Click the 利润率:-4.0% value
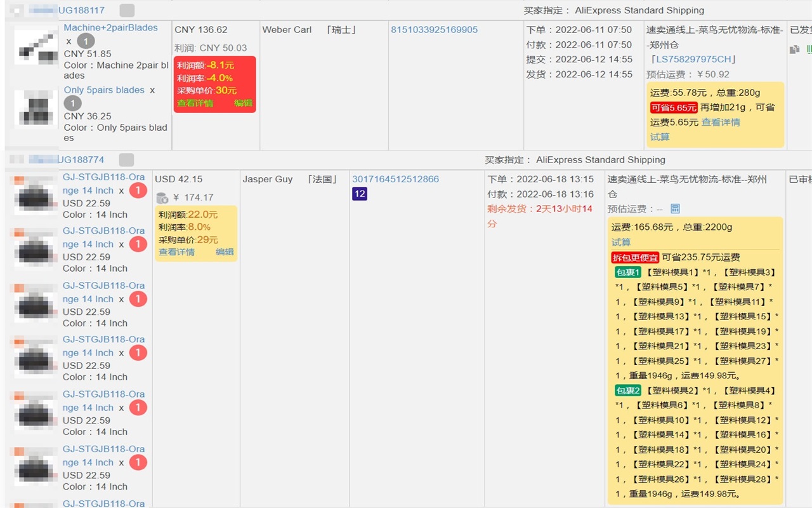812x508 pixels. pos(205,78)
